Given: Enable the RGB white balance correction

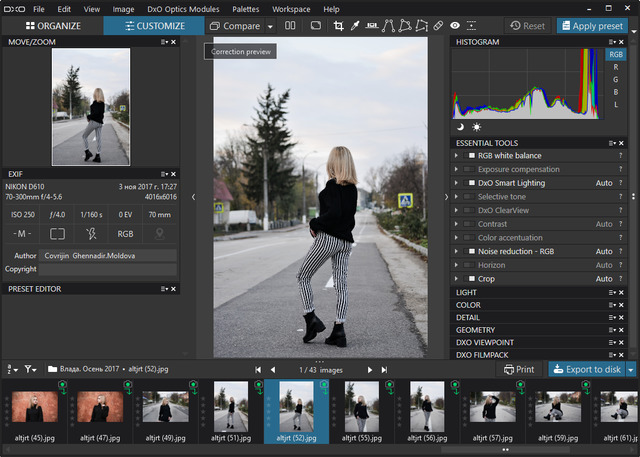Looking at the screenshot, I should pyautogui.click(x=471, y=156).
